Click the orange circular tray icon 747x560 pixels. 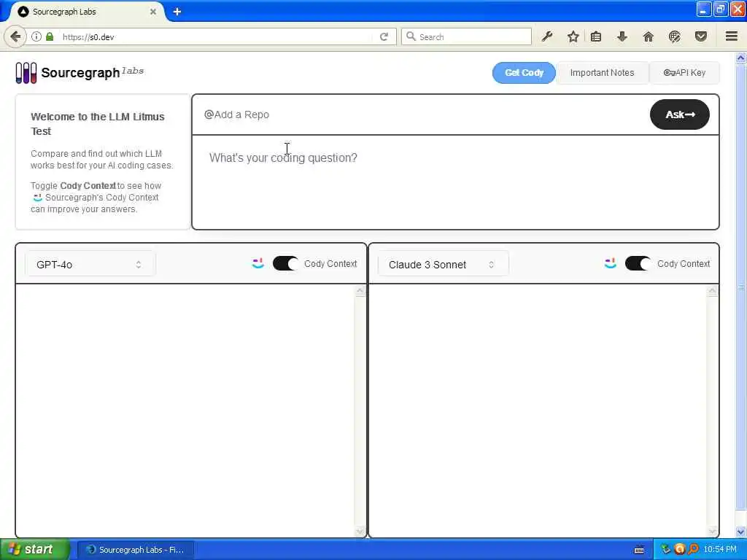coord(680,550)
